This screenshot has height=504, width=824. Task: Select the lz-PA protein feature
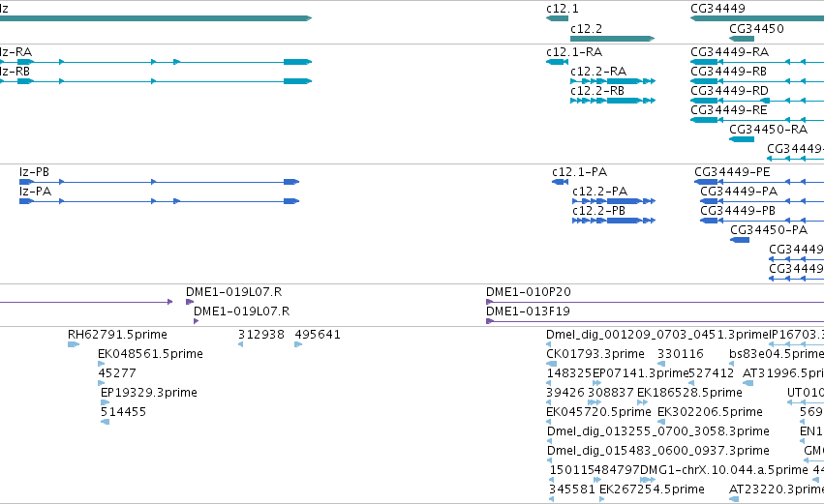click(x=159, y=201)
